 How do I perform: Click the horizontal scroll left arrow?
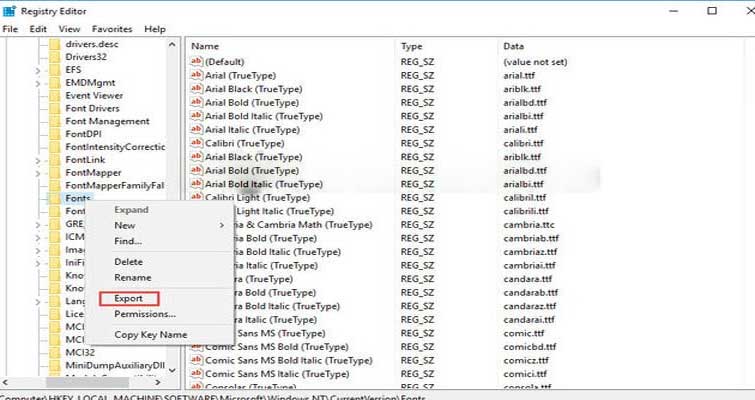click(5, 382)
